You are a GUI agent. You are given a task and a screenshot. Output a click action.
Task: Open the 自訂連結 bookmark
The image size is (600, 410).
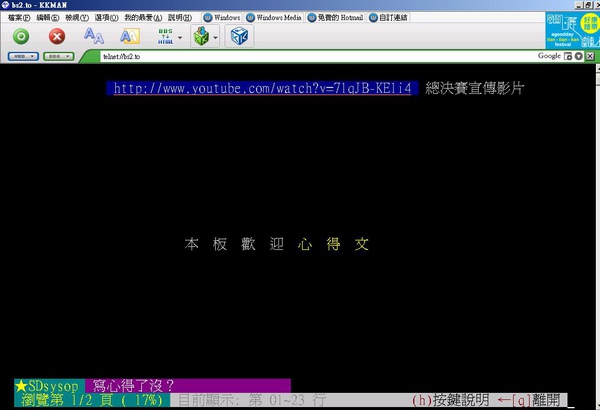tap(389, 18)
